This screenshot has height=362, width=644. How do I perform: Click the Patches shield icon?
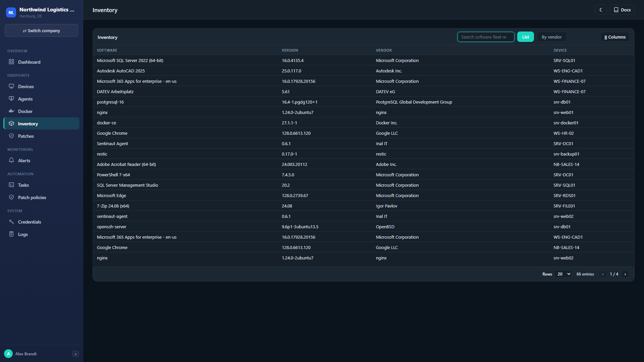[11, 136]
